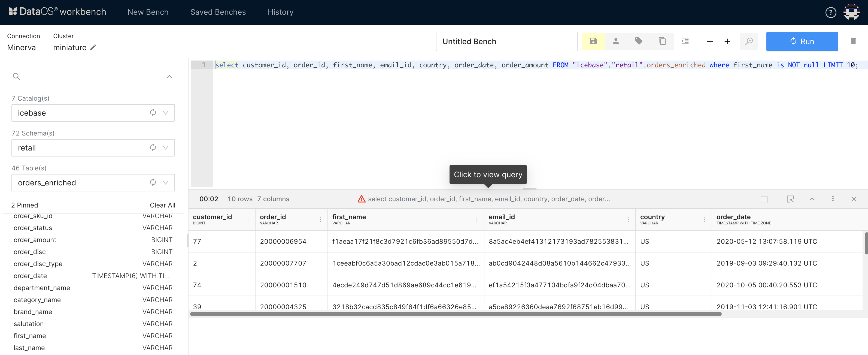868x355 pixels.
Task: Click the Minerva connection label
Action: point(21,47)
